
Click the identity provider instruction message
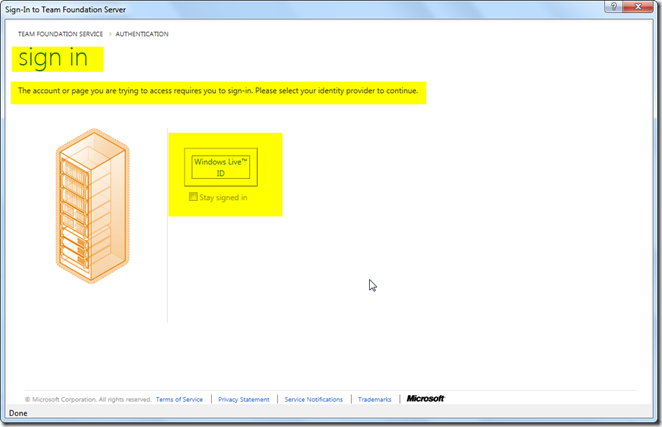[x=218, y=91]
